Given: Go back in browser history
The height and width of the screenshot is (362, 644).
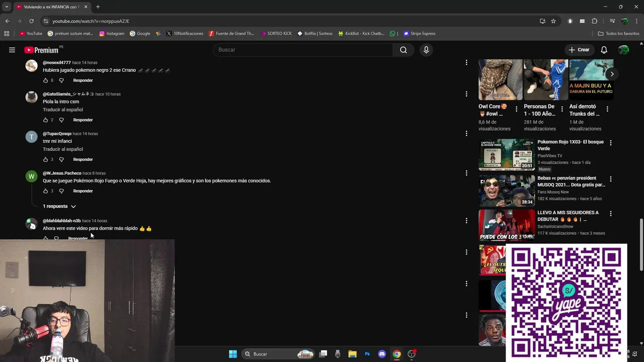Looking at the screenshot, I should coord(7,21).
